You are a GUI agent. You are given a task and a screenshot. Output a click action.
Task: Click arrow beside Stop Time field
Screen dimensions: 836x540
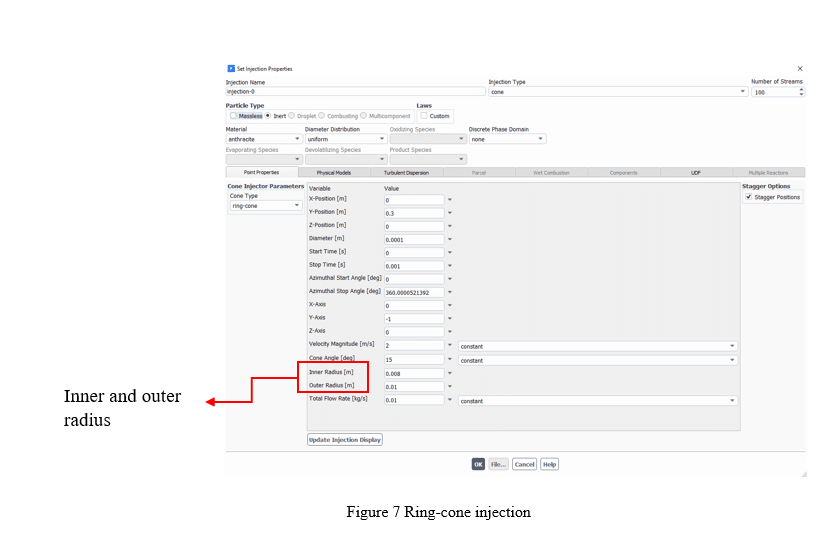click(450, 266)
